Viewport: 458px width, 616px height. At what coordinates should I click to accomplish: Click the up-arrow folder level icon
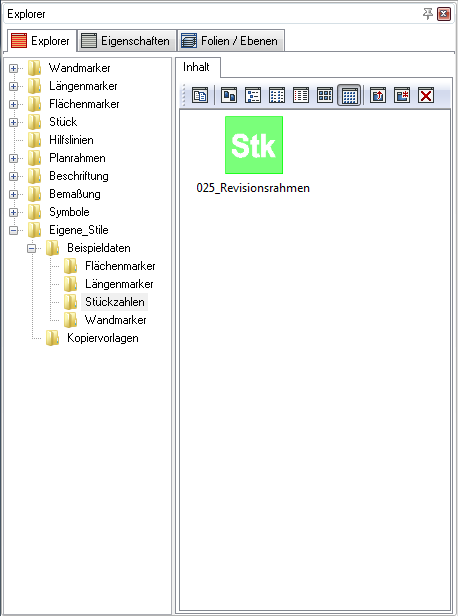tap(378, 95)
